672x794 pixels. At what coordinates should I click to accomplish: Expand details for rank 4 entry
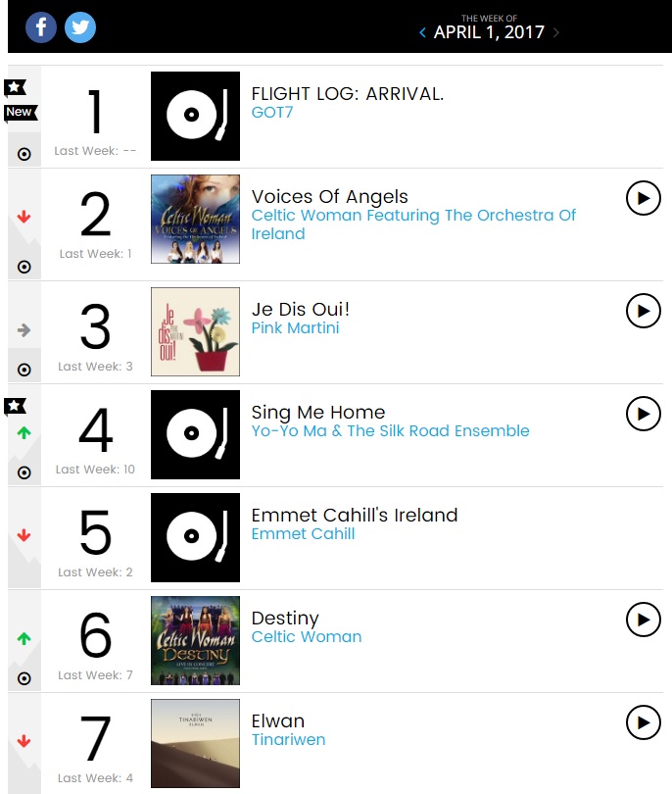pos(24,472)
